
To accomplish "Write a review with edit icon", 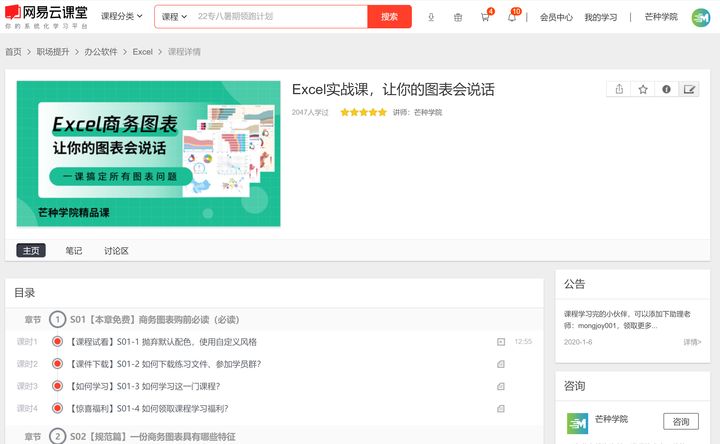I will [689, 89].
